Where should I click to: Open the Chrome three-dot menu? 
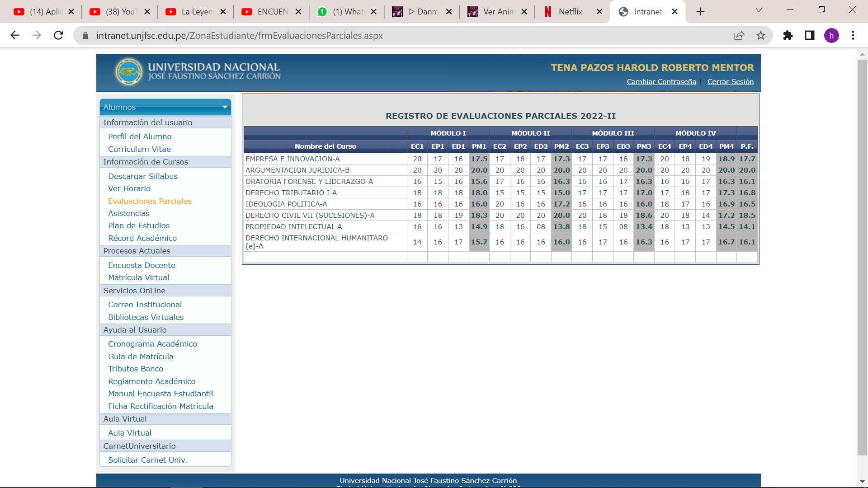pyautogui.click(x=853, y=35)
